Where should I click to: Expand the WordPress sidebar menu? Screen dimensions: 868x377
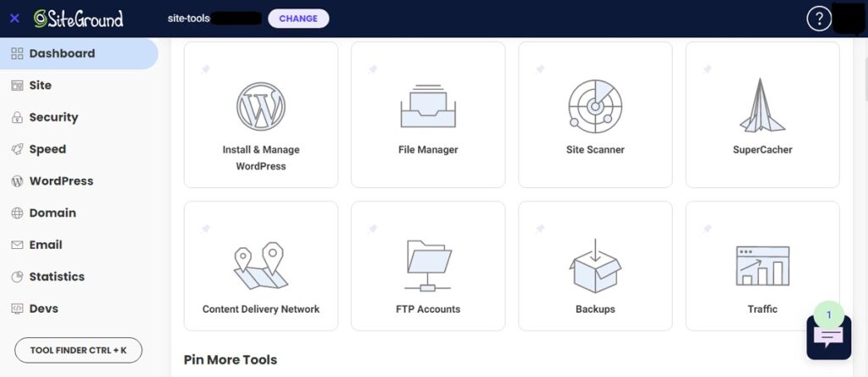point(79,181)
